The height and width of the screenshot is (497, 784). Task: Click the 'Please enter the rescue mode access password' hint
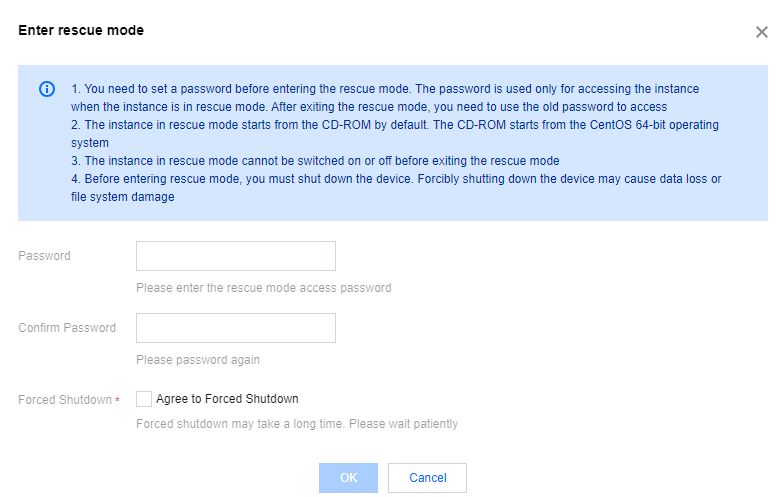tap(264, 288)
